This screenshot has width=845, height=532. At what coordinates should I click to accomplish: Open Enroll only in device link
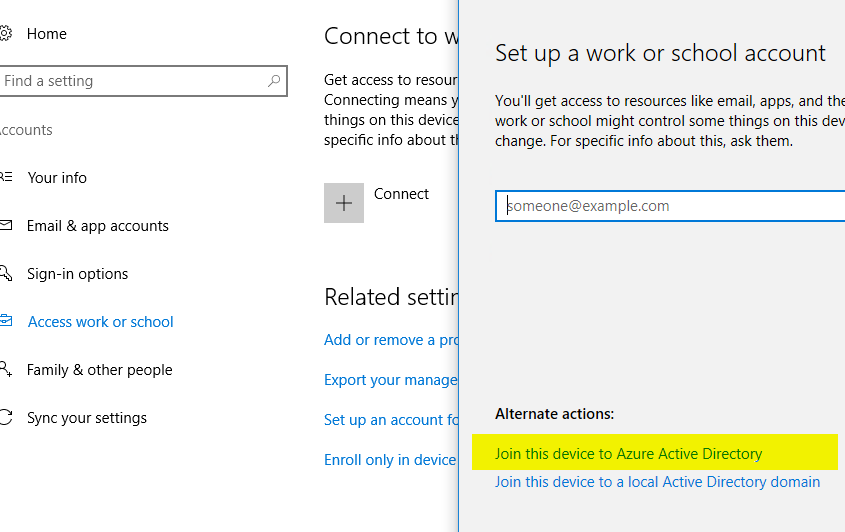coord(391,460)
